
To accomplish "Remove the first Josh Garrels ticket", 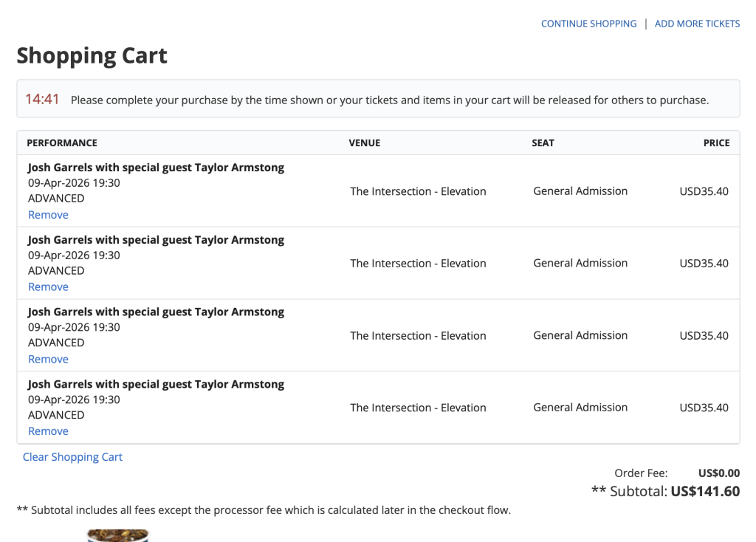I will tap(48, 215).
